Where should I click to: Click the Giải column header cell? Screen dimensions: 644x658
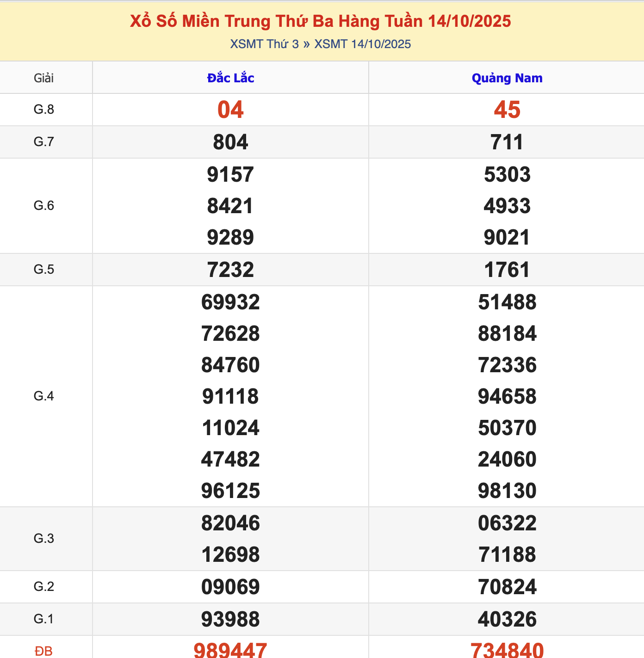click(44, 78)
